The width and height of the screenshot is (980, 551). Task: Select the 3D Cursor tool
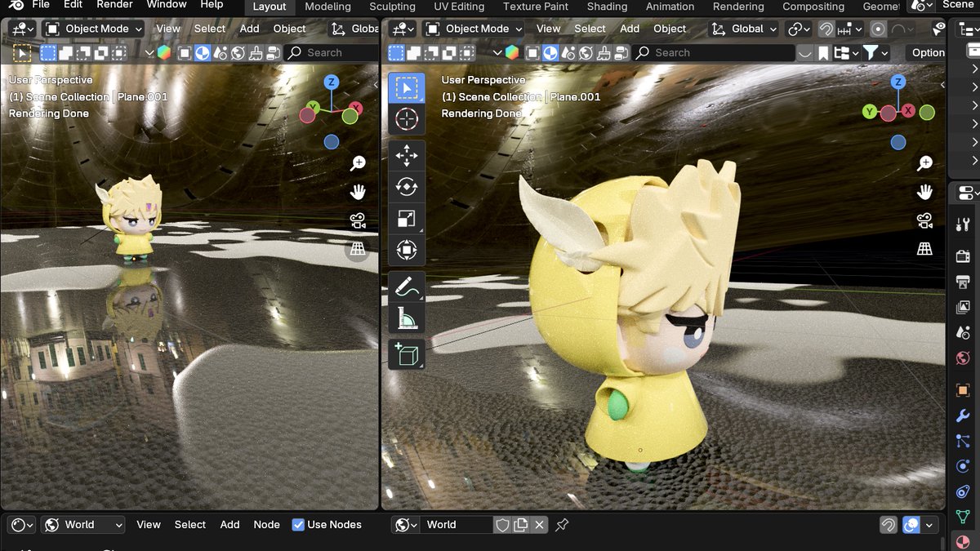(406, 120)
